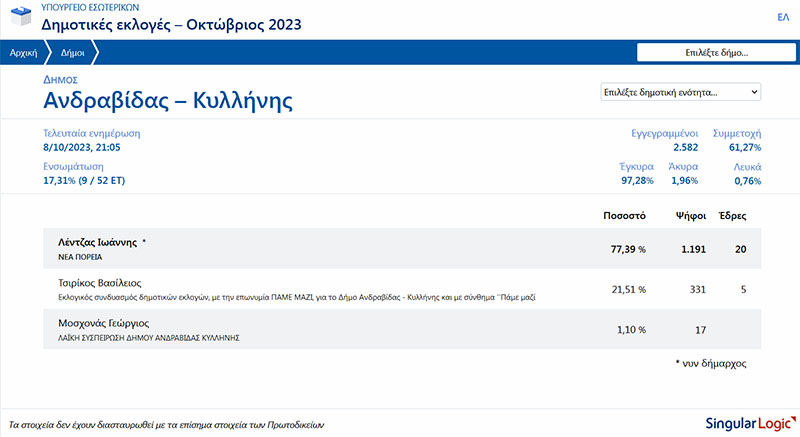
Task: Click the Εγγεγραμμένοι 2.582 statistic
Action: click(662, 140)
